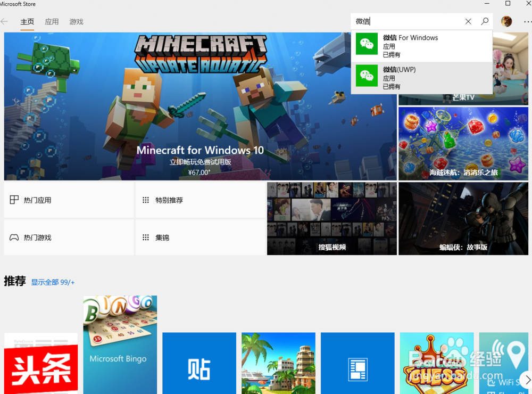The image size is (532, 394).
Task: Open the Chess game tile
Action: pyautogui.click(x=437, y=363)
